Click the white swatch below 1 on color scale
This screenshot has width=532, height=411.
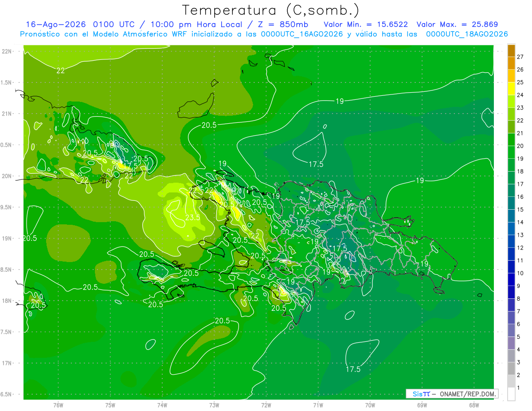click(511, 394)
